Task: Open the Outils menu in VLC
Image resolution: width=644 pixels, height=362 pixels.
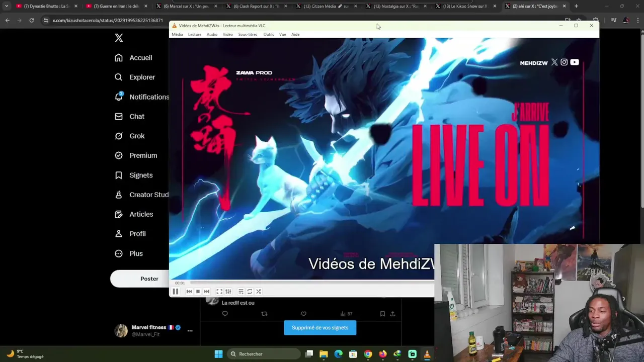Action: (x=269, y=35)
